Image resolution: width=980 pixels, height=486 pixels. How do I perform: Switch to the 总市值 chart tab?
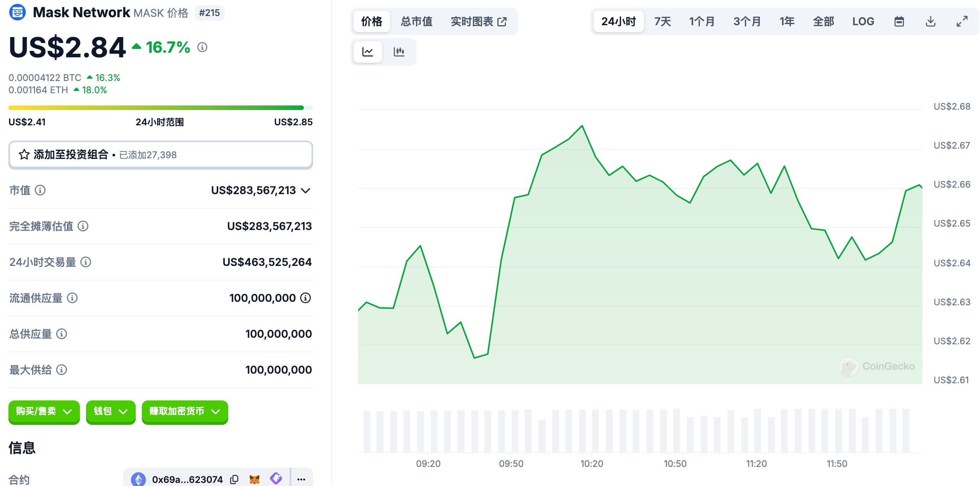tap(416, 21)
